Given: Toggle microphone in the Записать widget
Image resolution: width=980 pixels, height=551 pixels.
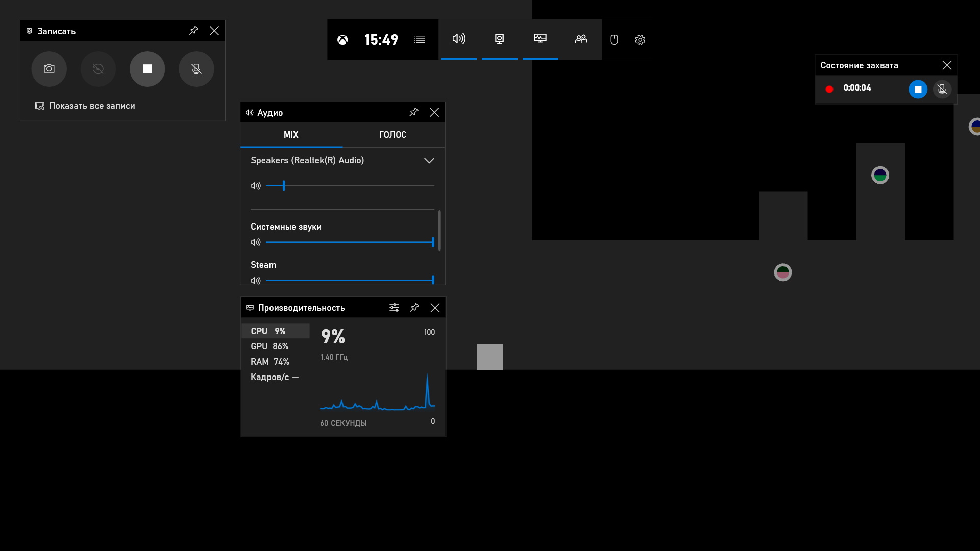Looking at the screenshot, I should pyautogui.click(x=197, y=69).
